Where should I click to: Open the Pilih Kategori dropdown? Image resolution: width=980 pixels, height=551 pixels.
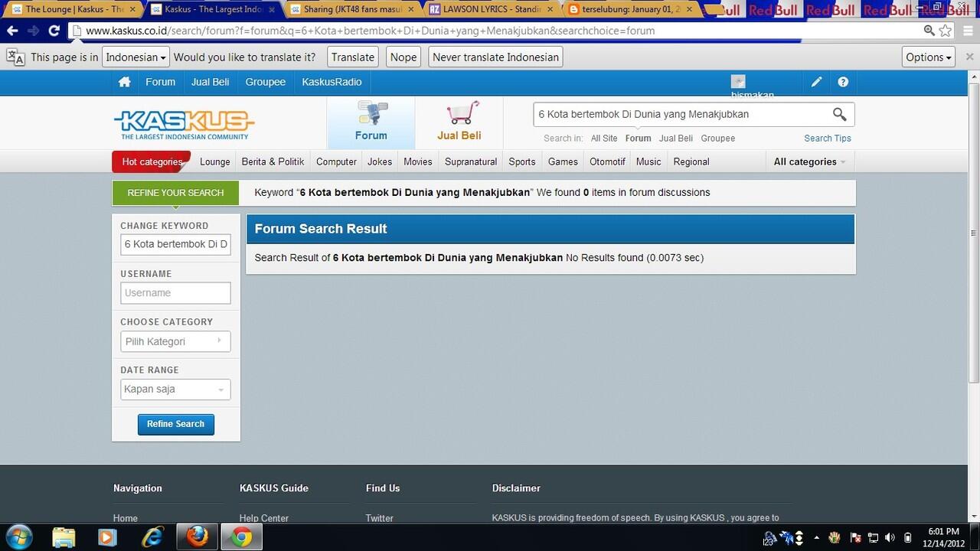click(x=175, y=341)
